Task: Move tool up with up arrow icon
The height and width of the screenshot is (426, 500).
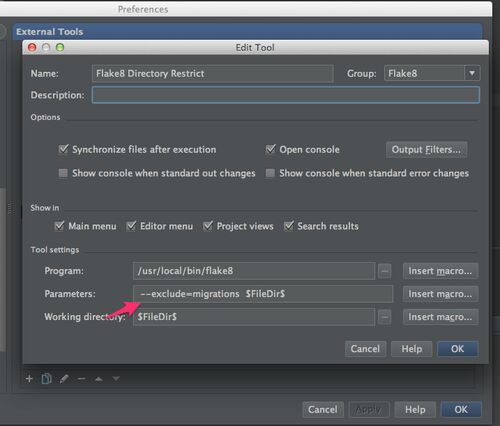Action: (x=99, y=379)
